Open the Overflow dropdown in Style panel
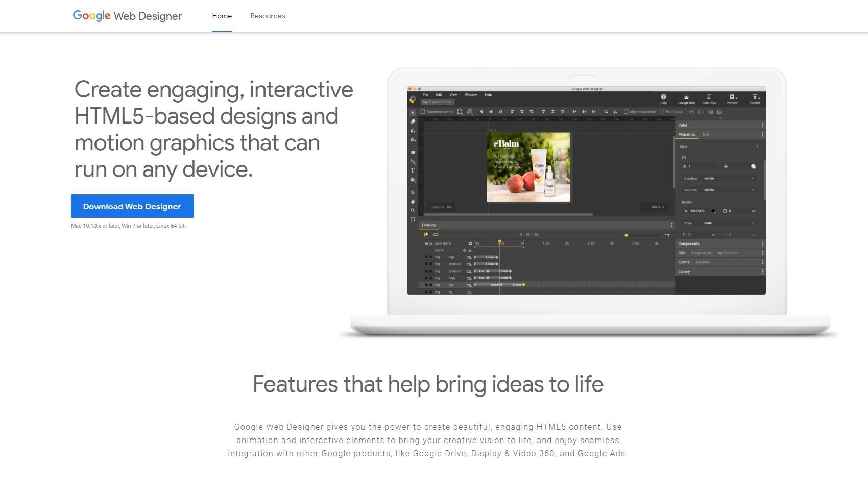This screenshot has height=488, width=868. coord(752,178)
